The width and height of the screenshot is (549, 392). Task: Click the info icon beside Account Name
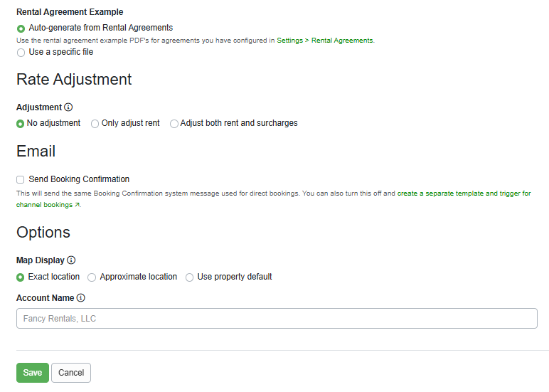coord(81,298)
